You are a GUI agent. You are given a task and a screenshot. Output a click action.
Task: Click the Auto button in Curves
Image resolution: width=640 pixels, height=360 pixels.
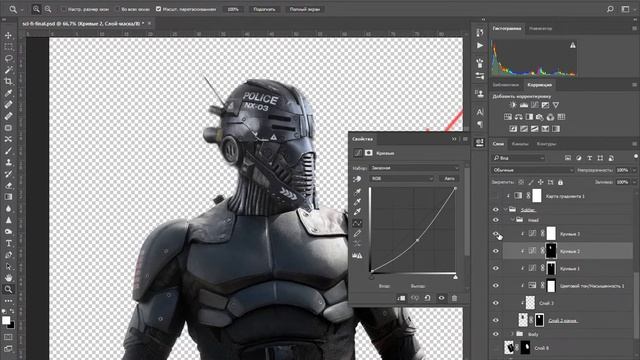[x=449, y=179]
